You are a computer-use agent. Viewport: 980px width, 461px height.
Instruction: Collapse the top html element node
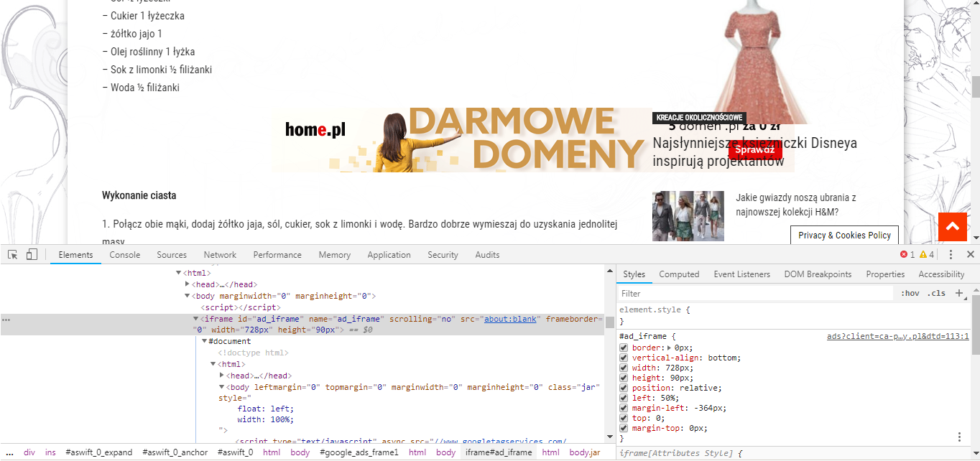(x=179, y=273)
